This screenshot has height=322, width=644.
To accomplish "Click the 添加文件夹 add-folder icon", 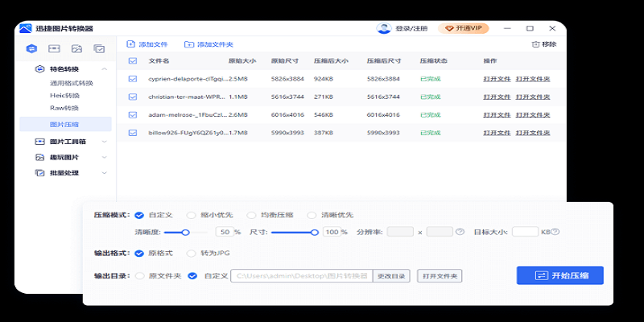I will pos(189,44).
